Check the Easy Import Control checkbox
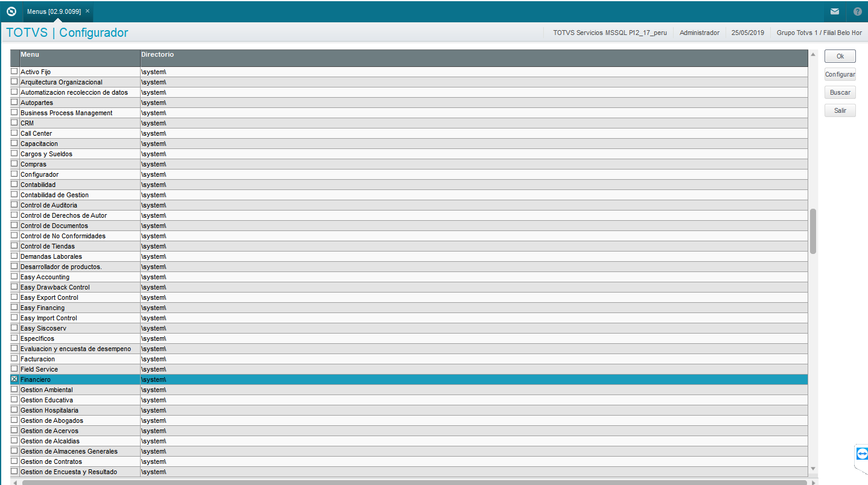 (x=14, y=317)
